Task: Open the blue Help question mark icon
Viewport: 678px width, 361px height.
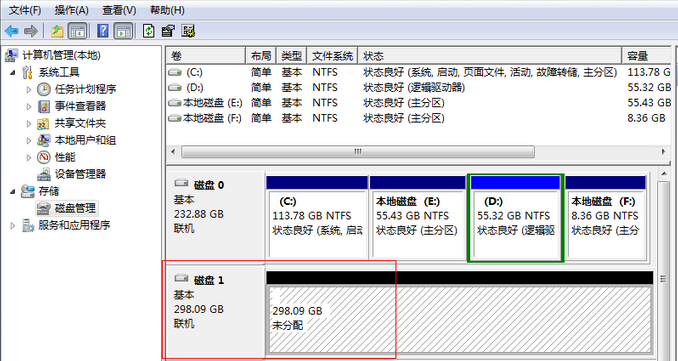Action: click(103, 31)
